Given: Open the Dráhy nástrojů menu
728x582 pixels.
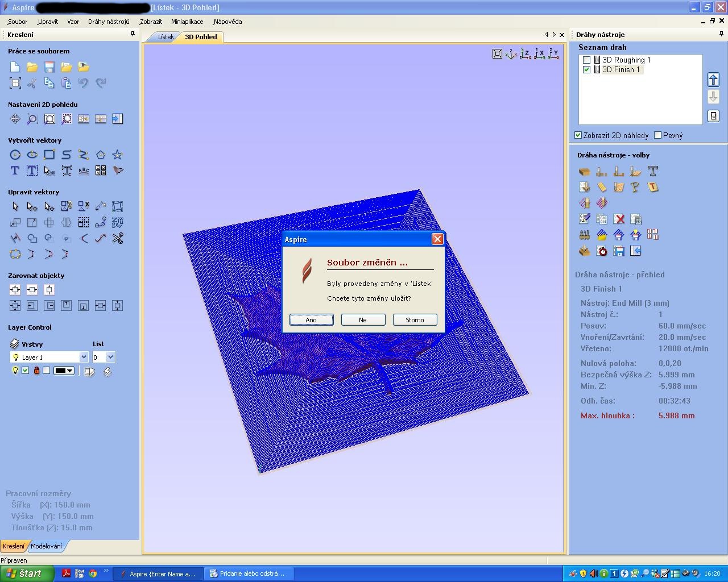Looking at the screenshot, I should [x=109, y=22].
